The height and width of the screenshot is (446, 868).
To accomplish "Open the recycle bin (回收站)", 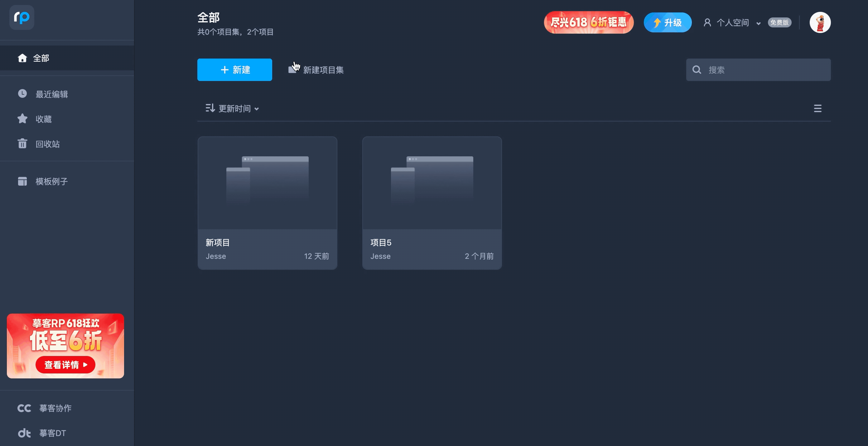I will tap(47, 144).
